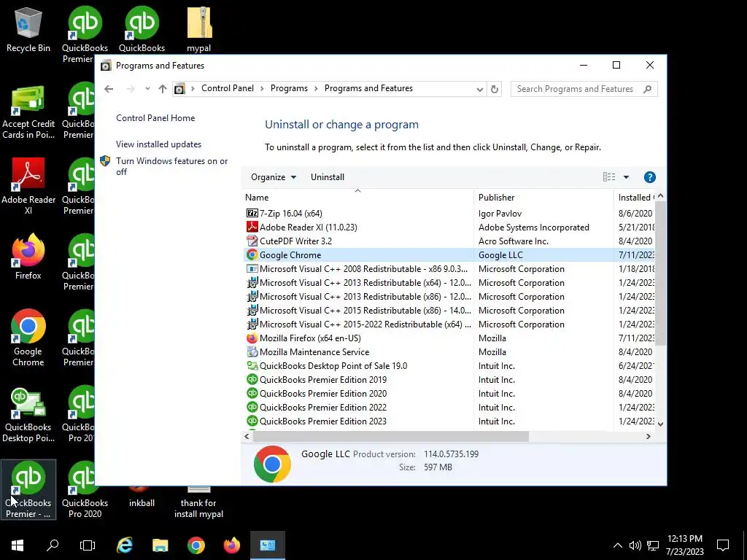Open the Organize dropdown menu
The height and width of the screenshot is (560, 747).
coord(274,177)
